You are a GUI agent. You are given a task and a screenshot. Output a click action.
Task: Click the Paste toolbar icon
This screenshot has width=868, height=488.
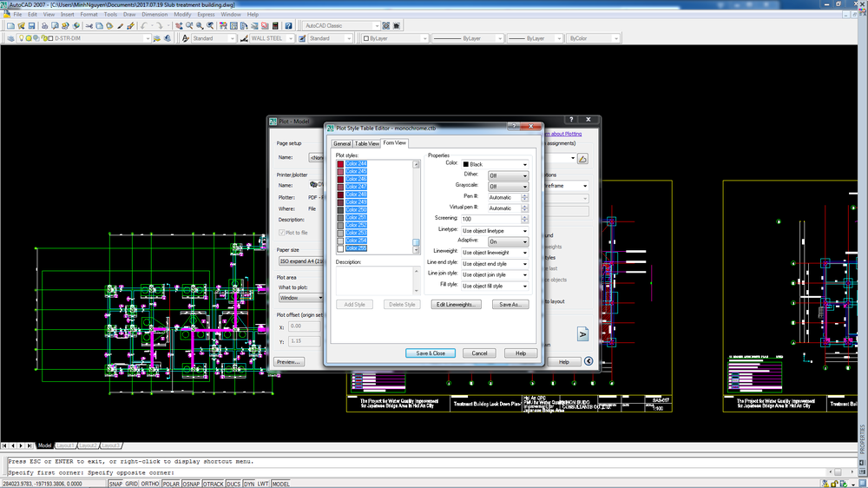pos(109,25)
